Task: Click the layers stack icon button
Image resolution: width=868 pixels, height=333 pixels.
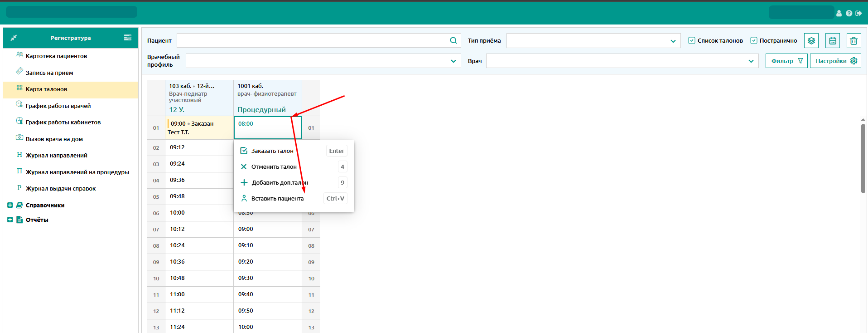Action: pos(811,41)
